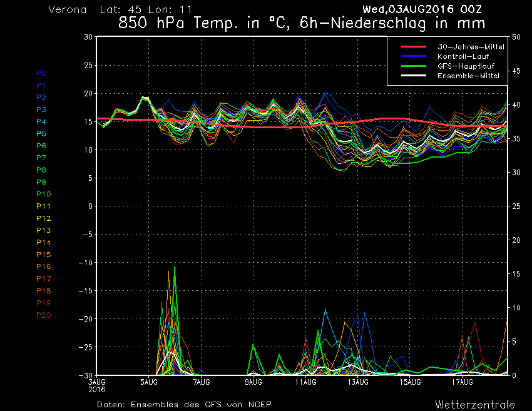Image resolution: width=532 pixels, height=411 pixels.
Task: Click the '11AUG' x-axis date label
Action: pyautogui.click(x=305, y=382)
